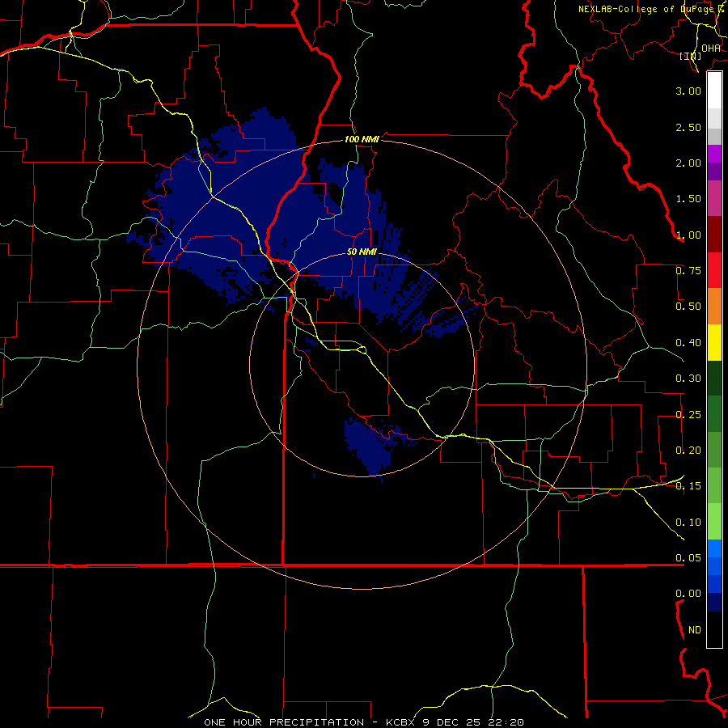Click the light blue swatch at 0.05
The height and width of the screenshot is (728, 728).
(x=714, y=548)
